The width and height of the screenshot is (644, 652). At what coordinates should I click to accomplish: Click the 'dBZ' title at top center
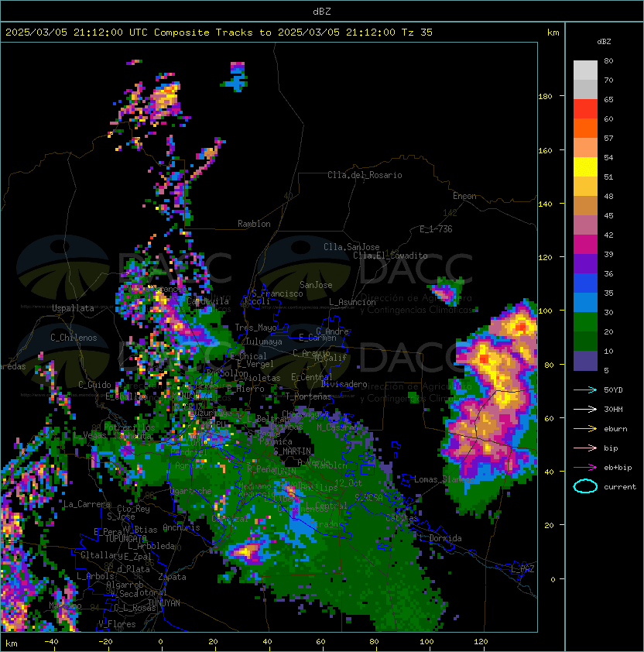tap(322, 11)
